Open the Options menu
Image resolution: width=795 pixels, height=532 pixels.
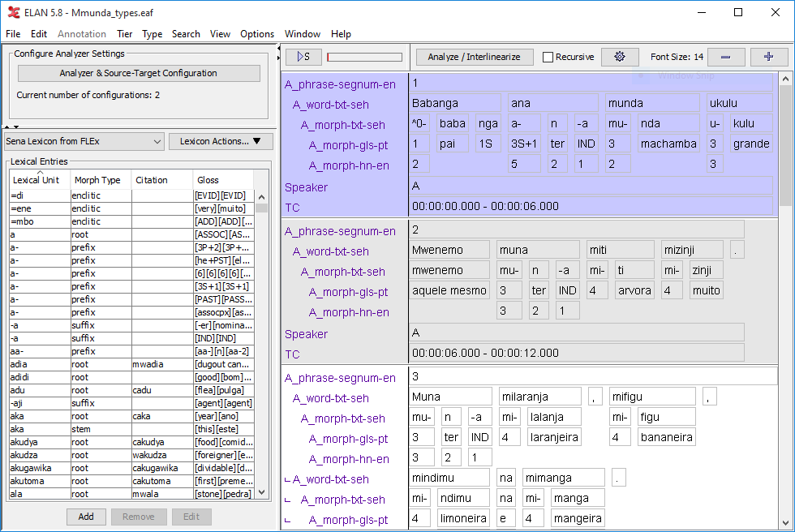point(257,34)
